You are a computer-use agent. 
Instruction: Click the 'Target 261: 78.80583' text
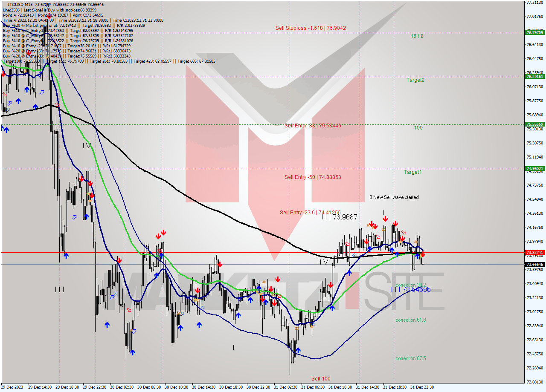[x=110, y=61]
